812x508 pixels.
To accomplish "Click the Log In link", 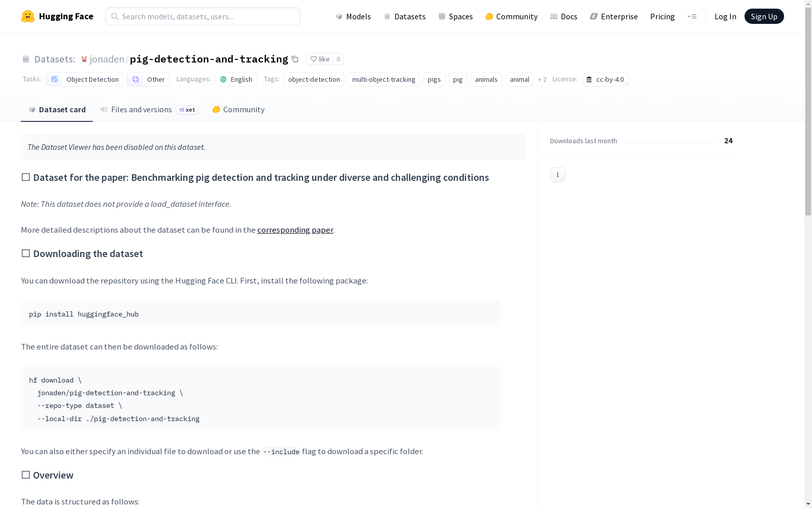I will click(x=725, y=16).
